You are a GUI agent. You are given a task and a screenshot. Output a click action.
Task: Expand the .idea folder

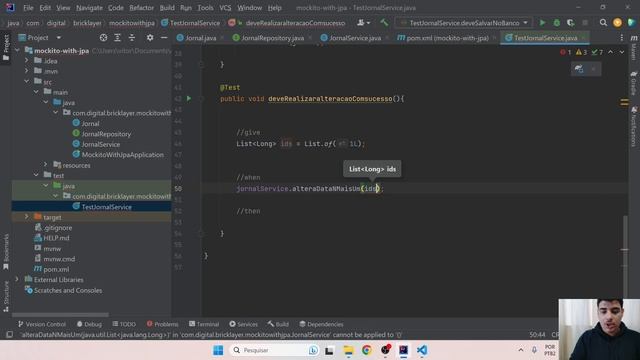coord(27,60)
